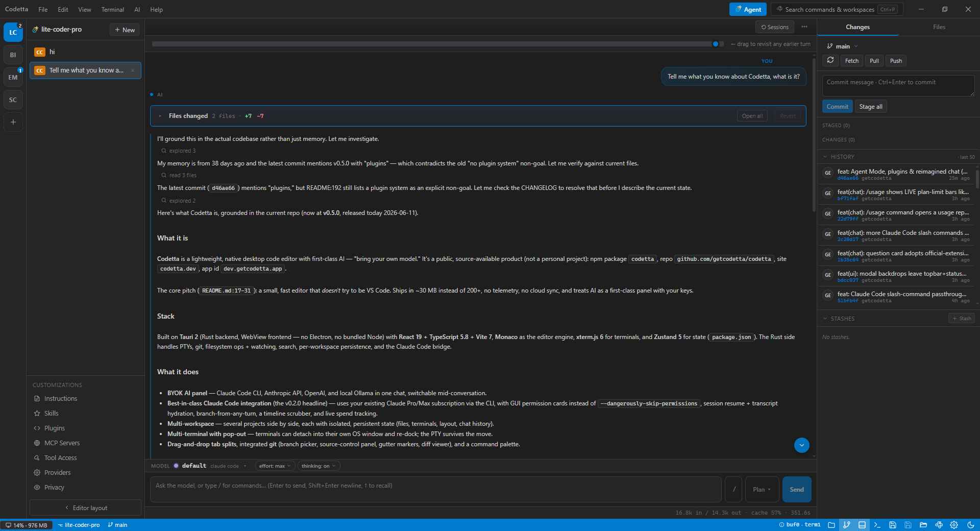Viewport: 980px width, 531px height.
Task: Expand the 'explored 3' tool step
Action: pos(179,151)
